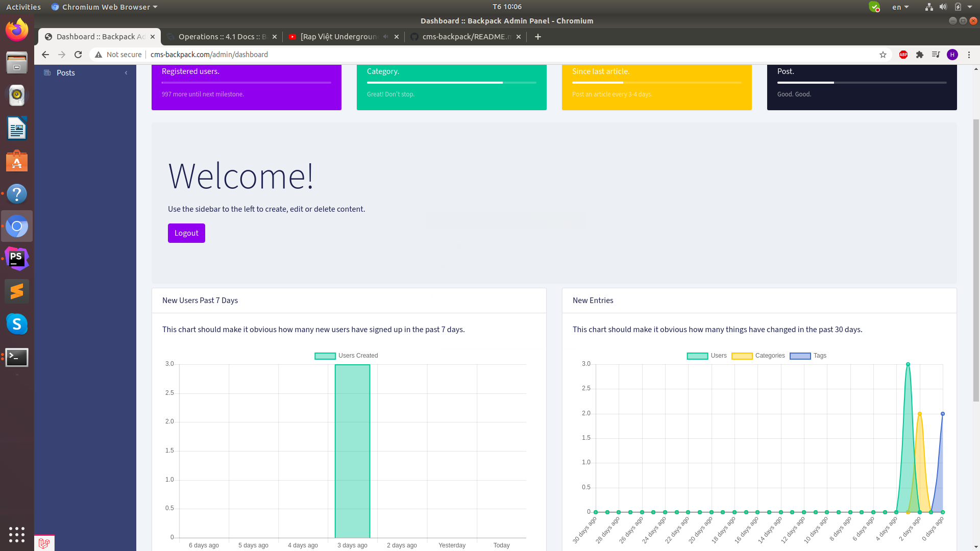Viewport: 980px width, 551px height.
Task: Open LibreOffice Writer from dock
Action: 17,128
